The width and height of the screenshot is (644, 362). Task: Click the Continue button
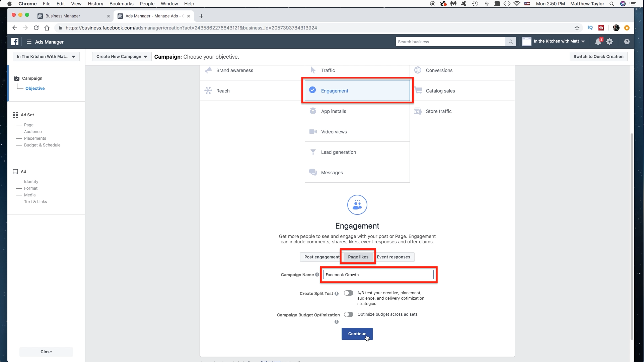pos(357,334)
